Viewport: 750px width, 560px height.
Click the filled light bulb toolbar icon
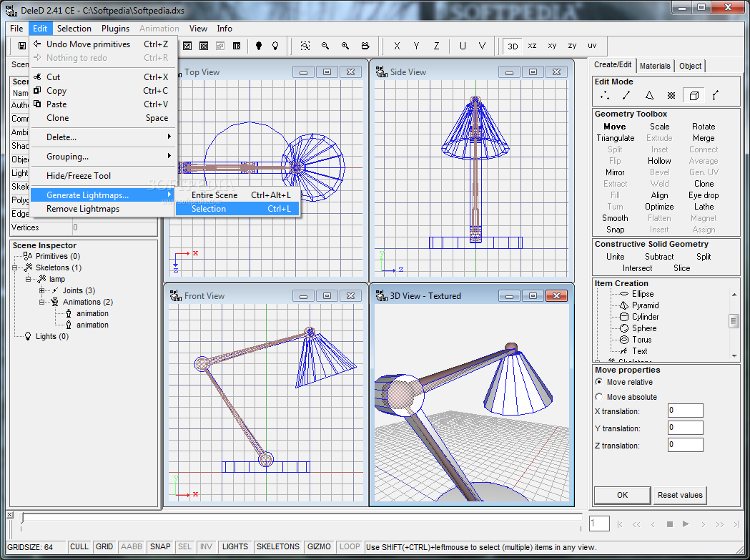point(259,46)
